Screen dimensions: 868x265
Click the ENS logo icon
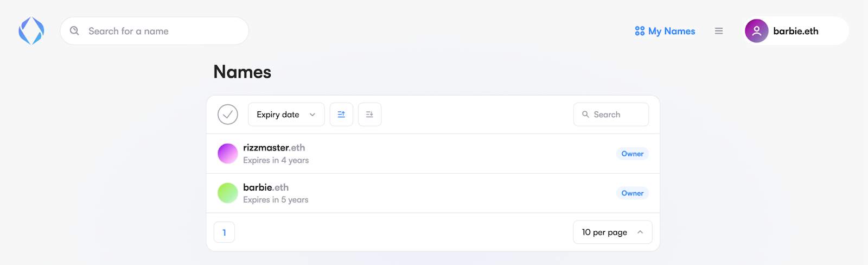pos(31,31)
